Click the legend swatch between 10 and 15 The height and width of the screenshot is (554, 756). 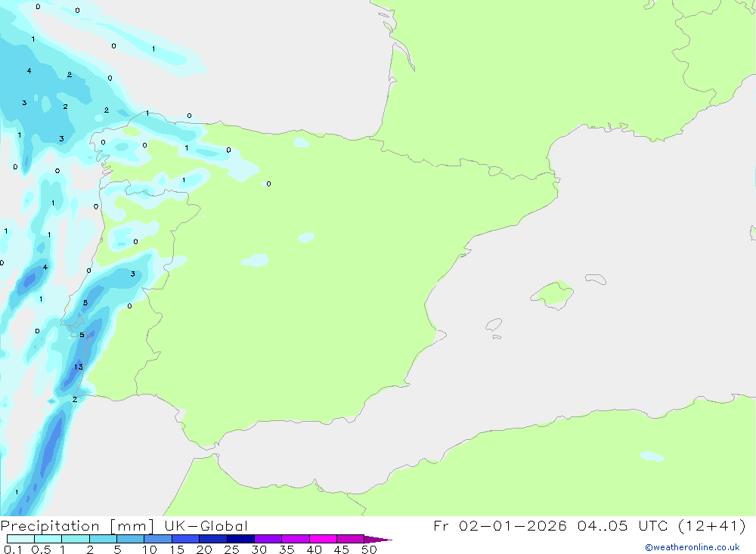pos(158,539)
